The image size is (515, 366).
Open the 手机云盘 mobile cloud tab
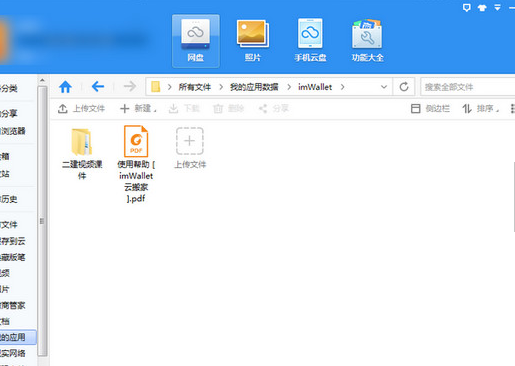(x=310, y=41)
